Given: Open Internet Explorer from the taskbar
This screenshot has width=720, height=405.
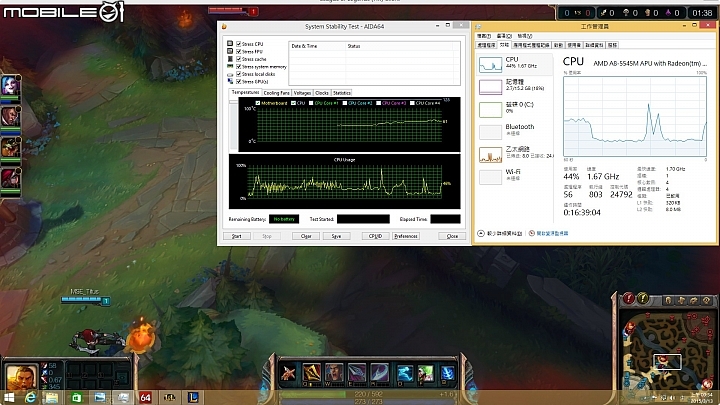Looking at the screenshot, I should click(x=30, y=398).
